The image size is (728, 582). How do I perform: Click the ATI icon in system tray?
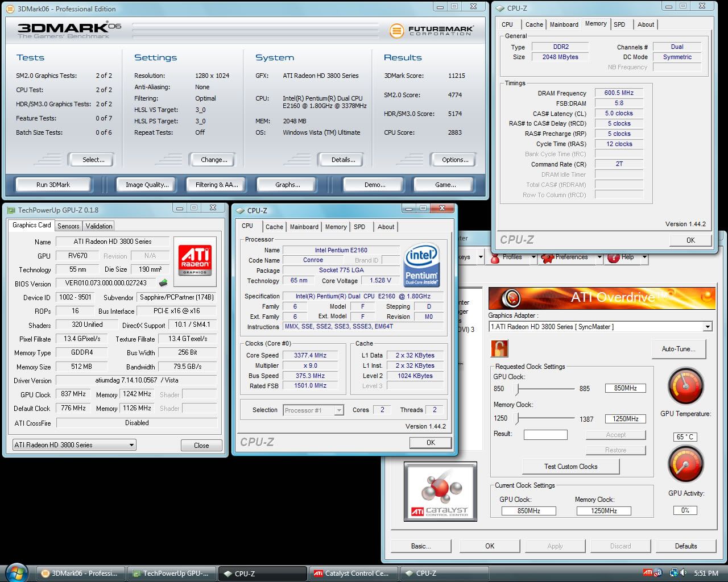[x=648, y=573]
